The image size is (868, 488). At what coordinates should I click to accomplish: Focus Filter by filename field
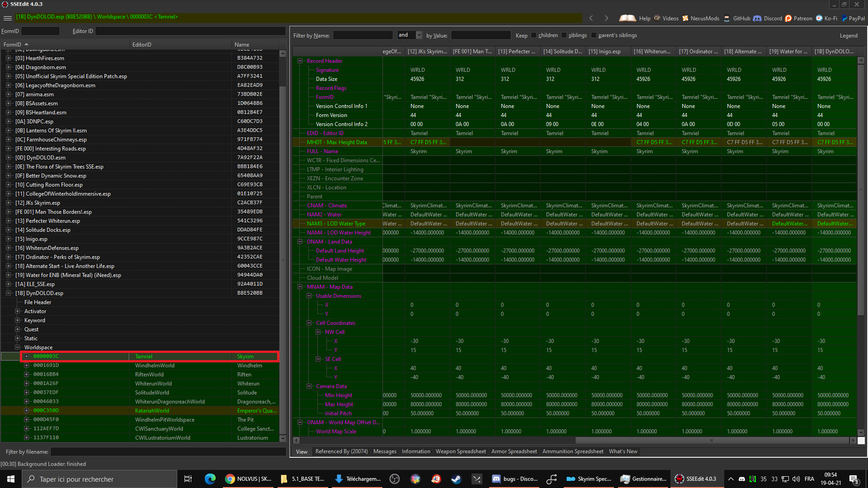tap(168, 452)
